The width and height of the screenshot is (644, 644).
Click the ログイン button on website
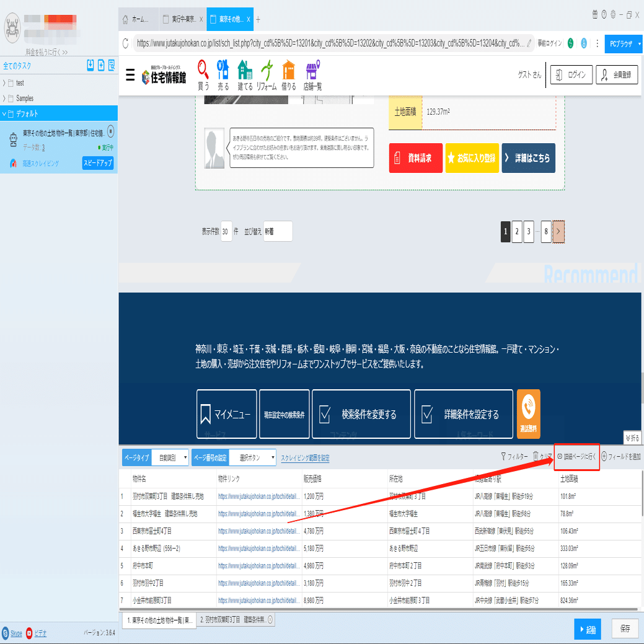[571, 75]
